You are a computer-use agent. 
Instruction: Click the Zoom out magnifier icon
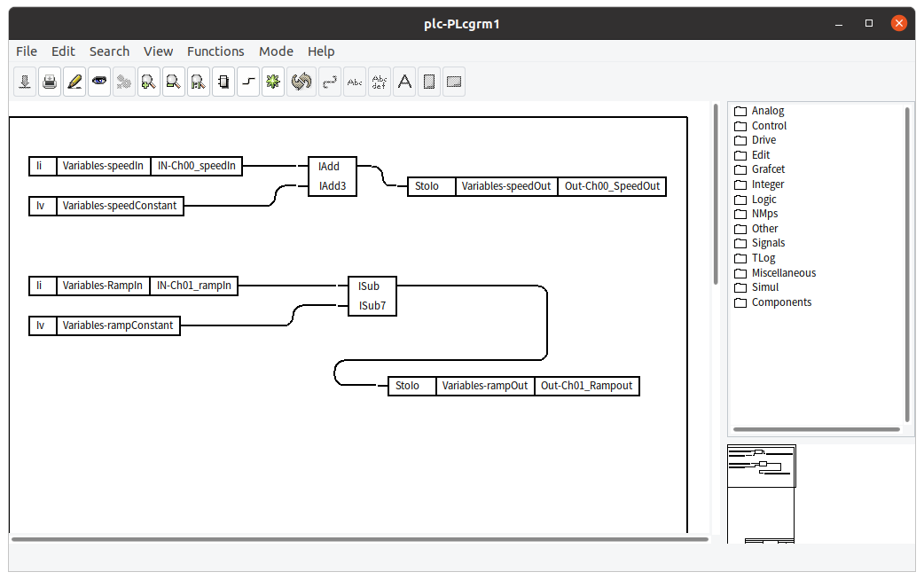coord(174,82)
